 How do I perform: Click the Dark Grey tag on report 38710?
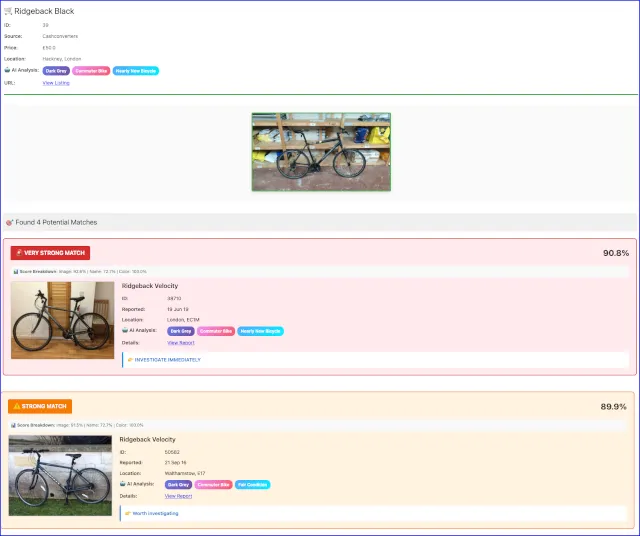(x=181, y=331)
